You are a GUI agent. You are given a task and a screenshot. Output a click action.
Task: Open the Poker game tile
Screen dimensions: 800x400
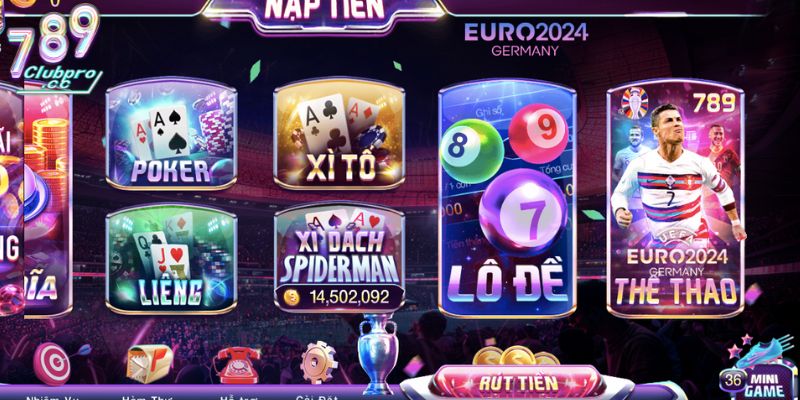[171, 134]
